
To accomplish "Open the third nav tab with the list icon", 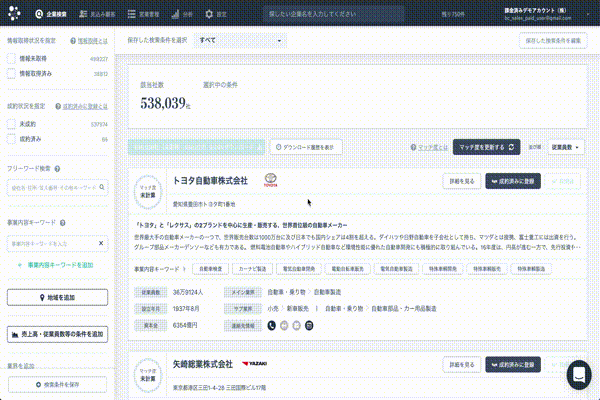I will pos(143,14).
